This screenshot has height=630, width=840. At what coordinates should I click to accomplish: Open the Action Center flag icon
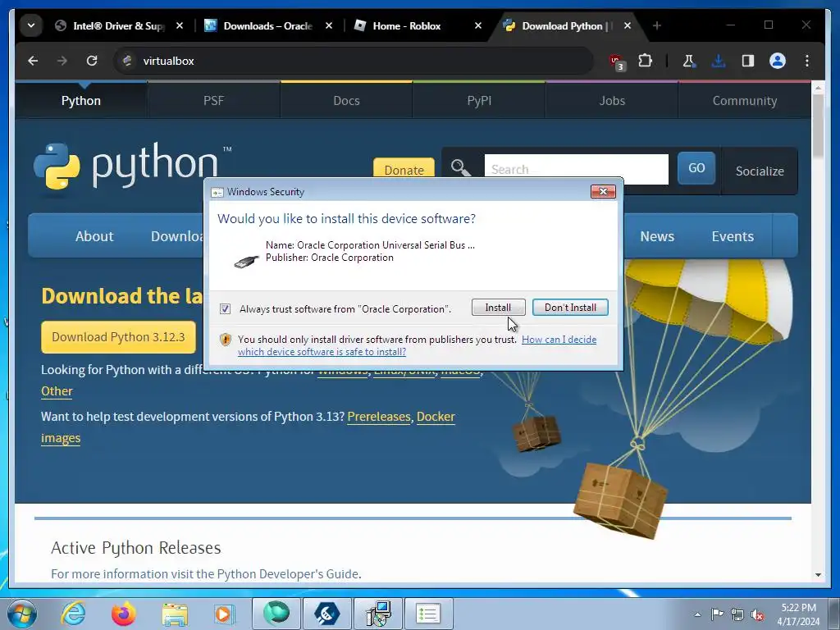pyautogui.click(x=717, y=614)
